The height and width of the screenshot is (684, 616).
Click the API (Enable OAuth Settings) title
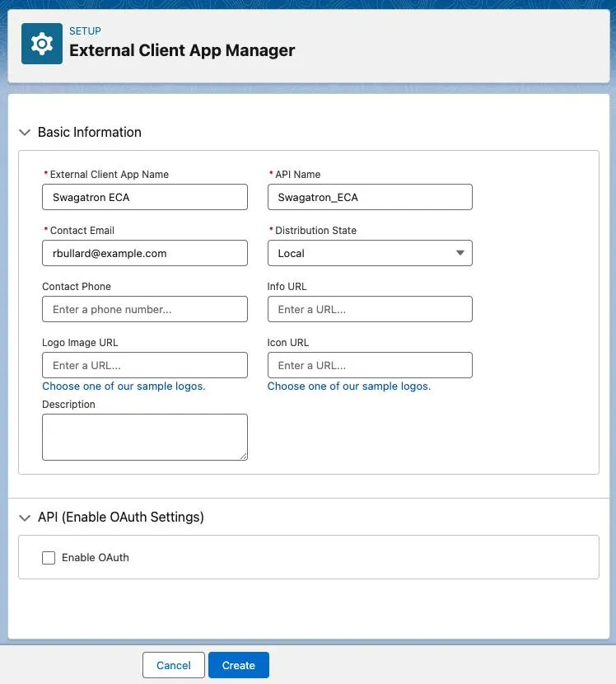121,518
